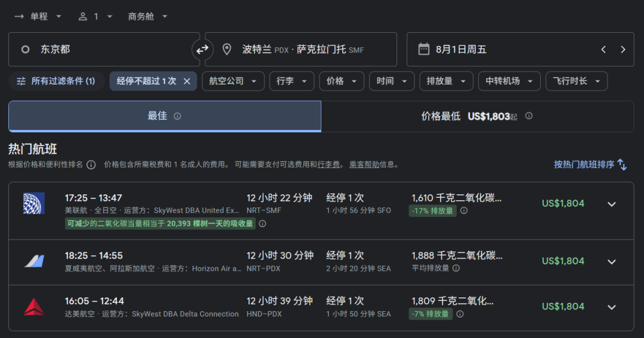This screenshot has height=338, width=644.
Task: Open the 行李费 link
Action: (329, 165)
